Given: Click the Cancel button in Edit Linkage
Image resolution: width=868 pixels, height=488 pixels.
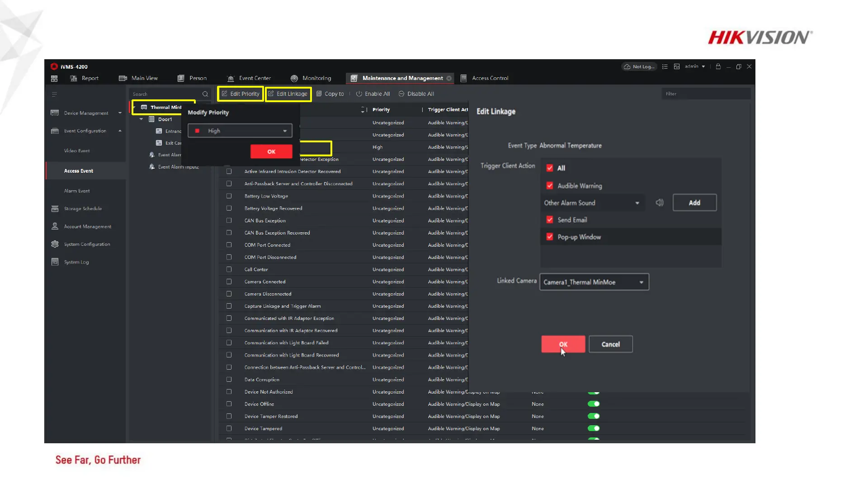Looking at the screenshot, I should [x=610, y=344].
